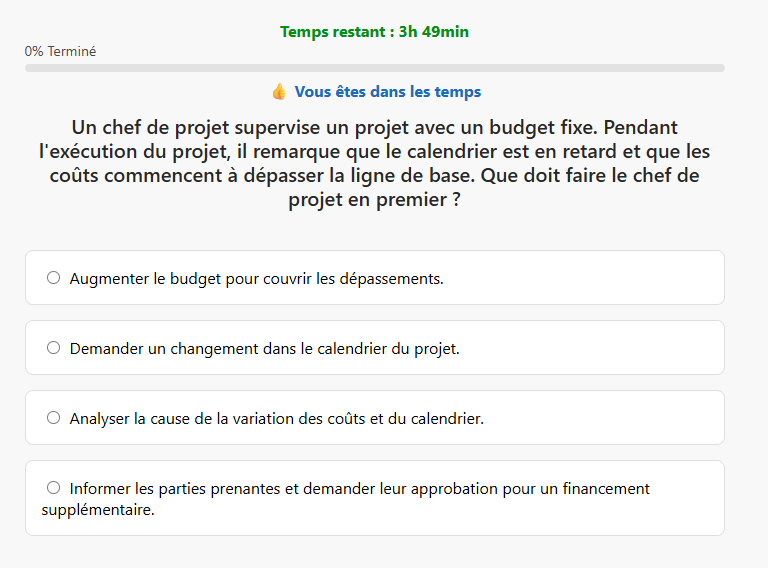
Task: Click the thumbs-up emoji icon
Action: (x=279, y=92)
